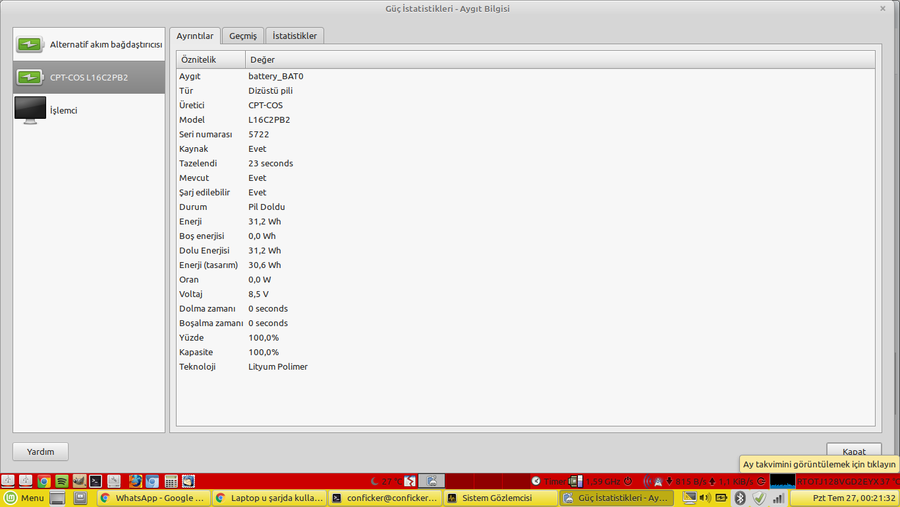Launch Chrome from the panel launcher
The height and width of the screenshot is (507, 900).
[x=44, y=481]
